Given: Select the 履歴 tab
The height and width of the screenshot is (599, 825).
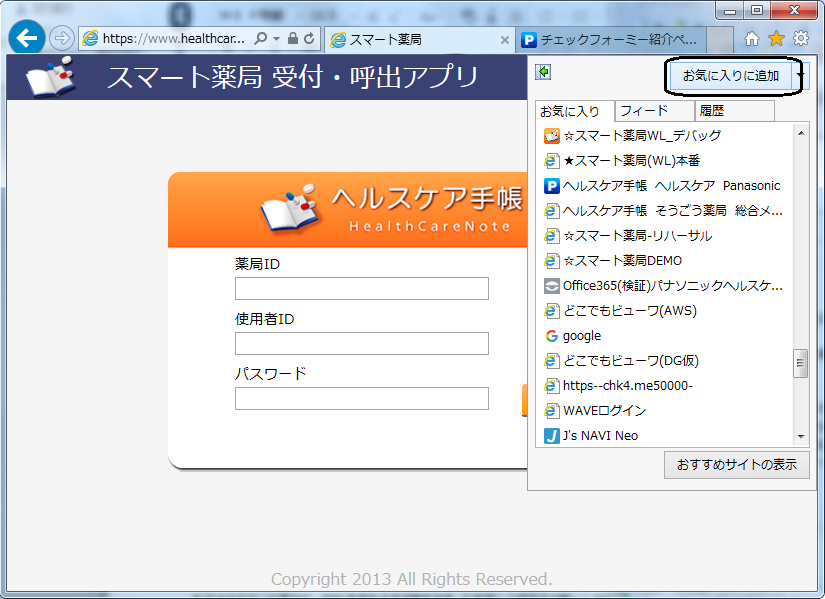Looking at the screenshot, I should [x=734, y=111].
